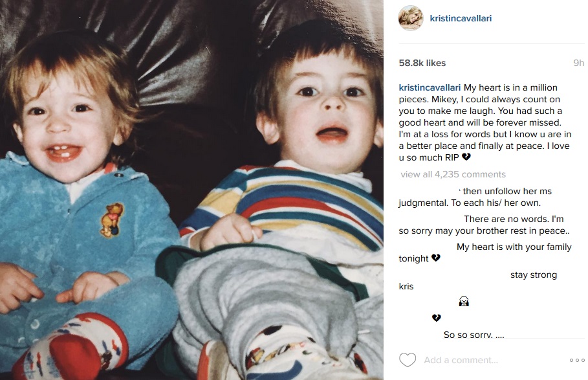Click the 'stay strong kris' comment
This screenshot has width=588, height=380.
[x=478, y=280]
